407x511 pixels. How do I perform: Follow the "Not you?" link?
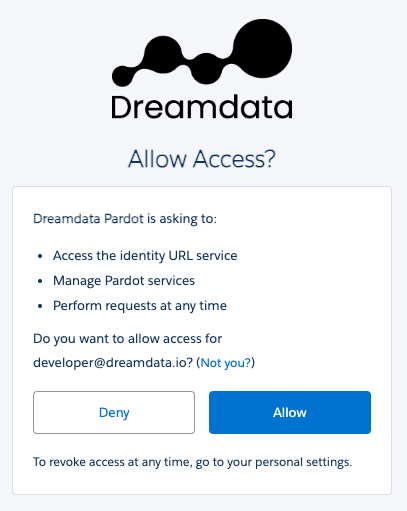(226, 363)
